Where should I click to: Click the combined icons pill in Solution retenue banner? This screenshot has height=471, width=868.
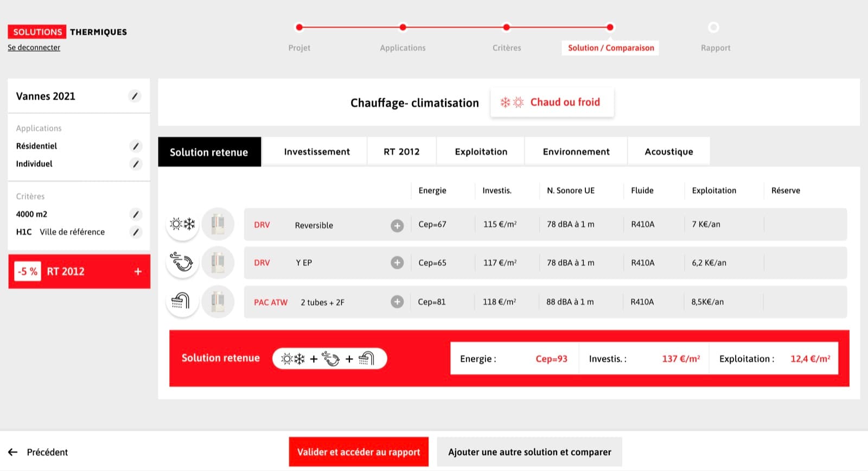click(330, 359)
